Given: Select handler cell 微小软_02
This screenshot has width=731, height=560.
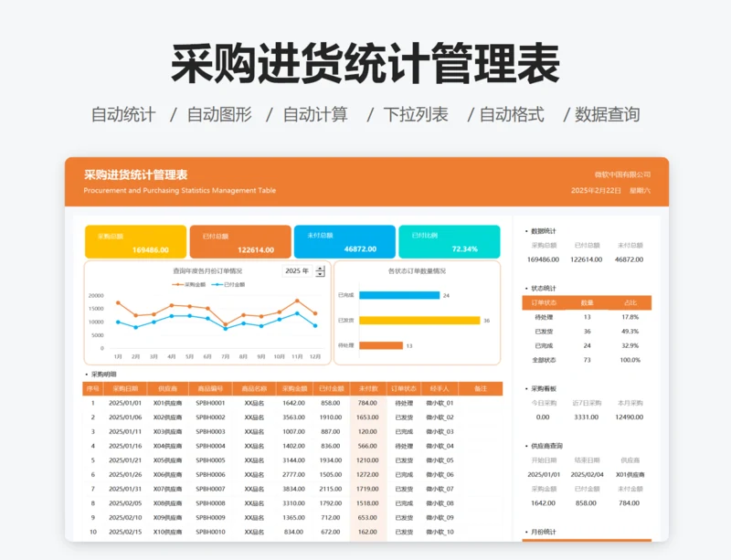Looking at the screenshot, I should pyautogui.click(x=440, y=417).
